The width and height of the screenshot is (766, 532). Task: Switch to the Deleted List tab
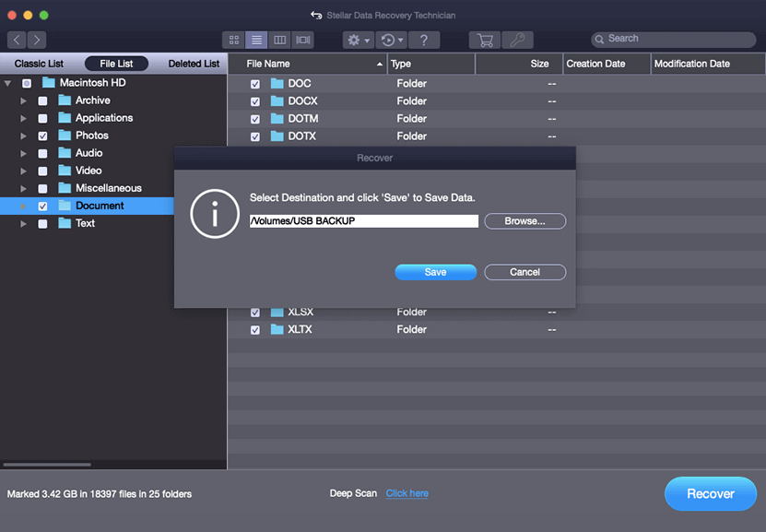coord(194,64)
